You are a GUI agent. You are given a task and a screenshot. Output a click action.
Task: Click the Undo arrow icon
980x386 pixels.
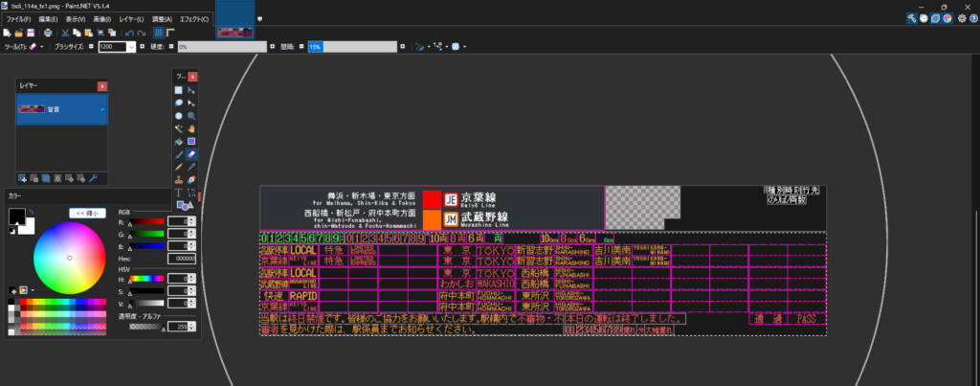coord(128,33)
